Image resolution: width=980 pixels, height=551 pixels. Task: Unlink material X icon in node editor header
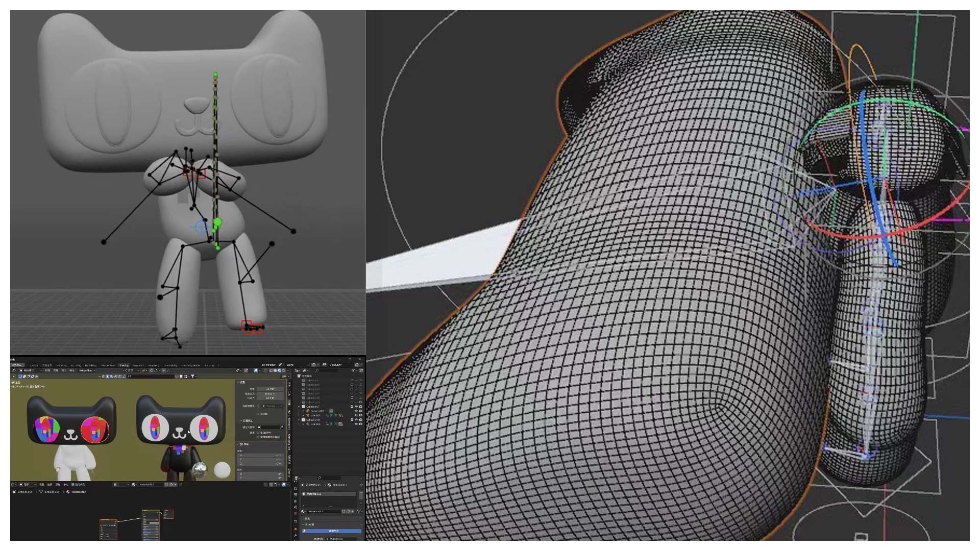[175, 484]
